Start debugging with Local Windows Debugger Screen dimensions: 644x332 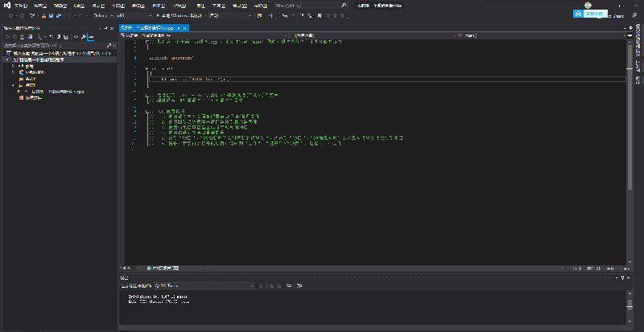tap(175, 15)
